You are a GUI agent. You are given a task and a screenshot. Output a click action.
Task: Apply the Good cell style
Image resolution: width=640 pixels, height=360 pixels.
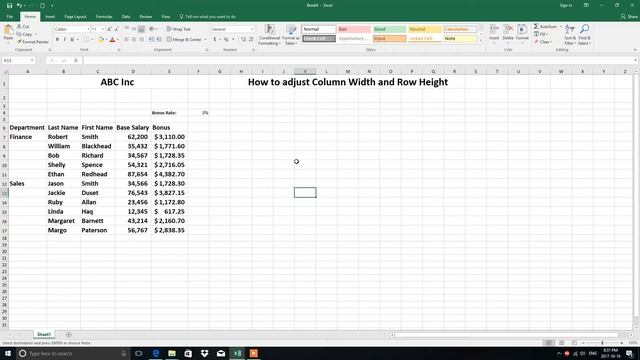point(389,29)
